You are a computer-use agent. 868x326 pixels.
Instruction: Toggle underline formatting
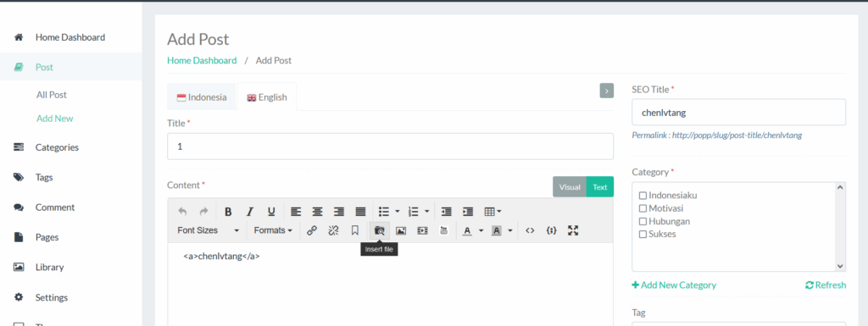click(x=271, y=212)
